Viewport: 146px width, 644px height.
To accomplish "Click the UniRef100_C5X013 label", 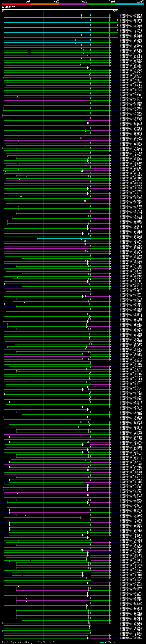I will [131, 35].
